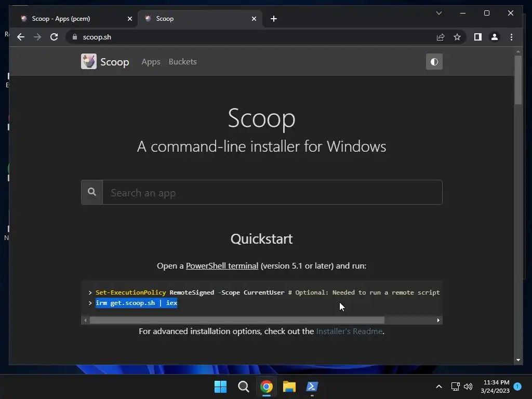Image resolution: width=532 pixels, height=399 pixels.
Task: Toggle the dark/light theme button
Action: 434,62
